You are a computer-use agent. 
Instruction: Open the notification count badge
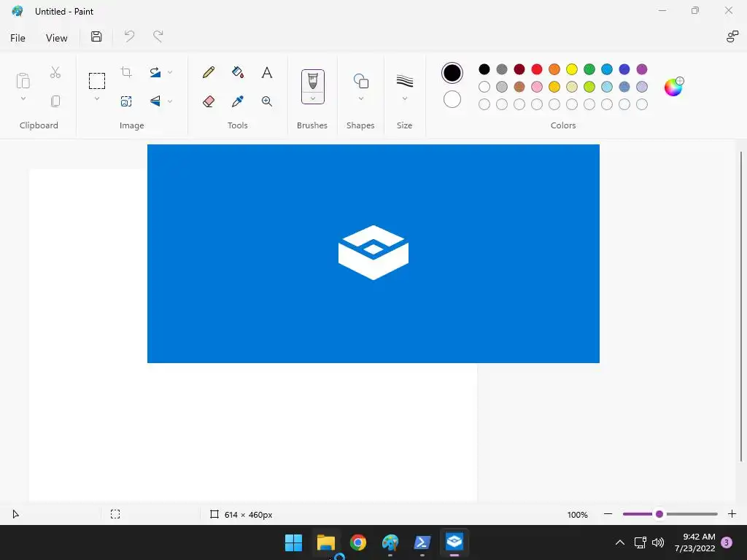click(727, 542)
